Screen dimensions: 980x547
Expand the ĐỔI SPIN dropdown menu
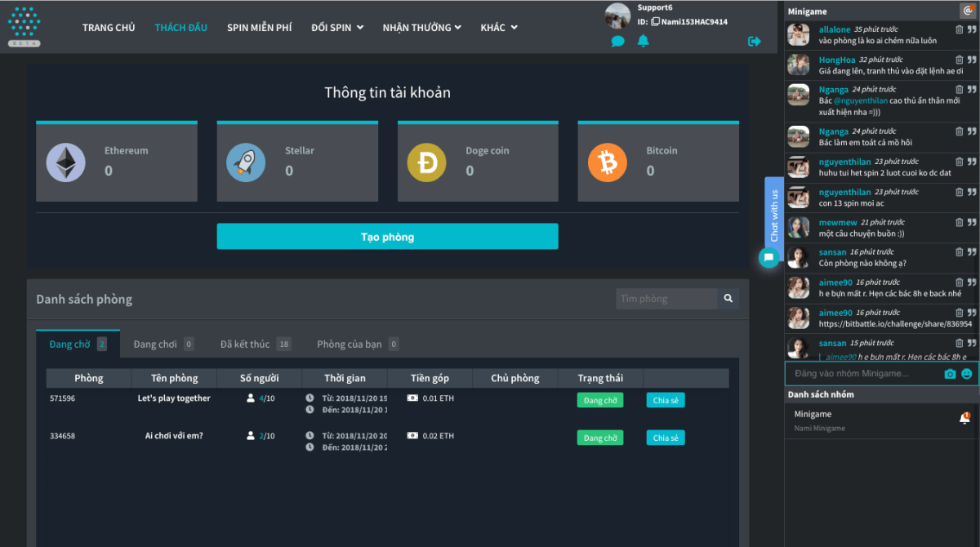click(337, 27)
